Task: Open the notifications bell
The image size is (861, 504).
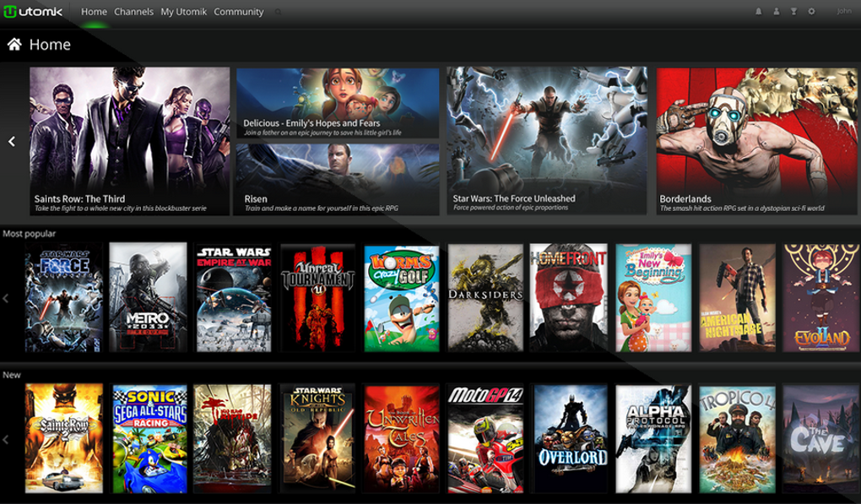Action: click(x=758, y=12)
